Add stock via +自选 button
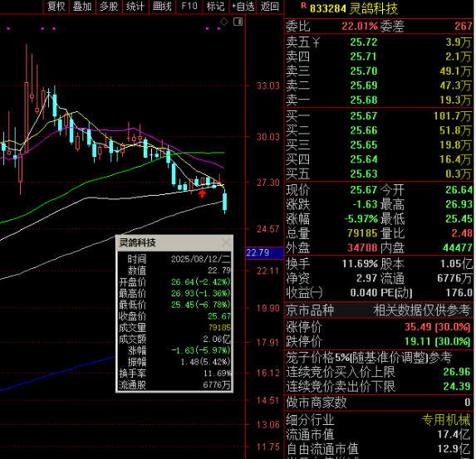The image size is (476, 459). click(x=243, y=7)
